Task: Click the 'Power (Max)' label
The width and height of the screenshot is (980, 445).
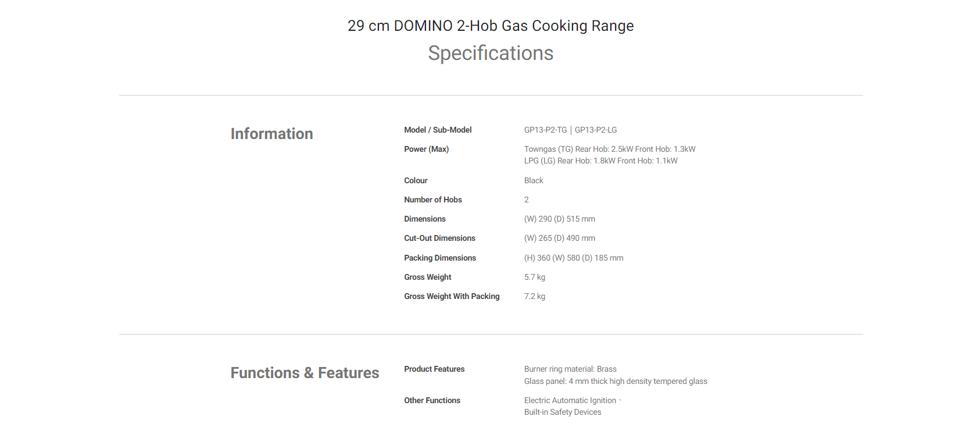Action: pyautogui.click(x=426, y=149)
